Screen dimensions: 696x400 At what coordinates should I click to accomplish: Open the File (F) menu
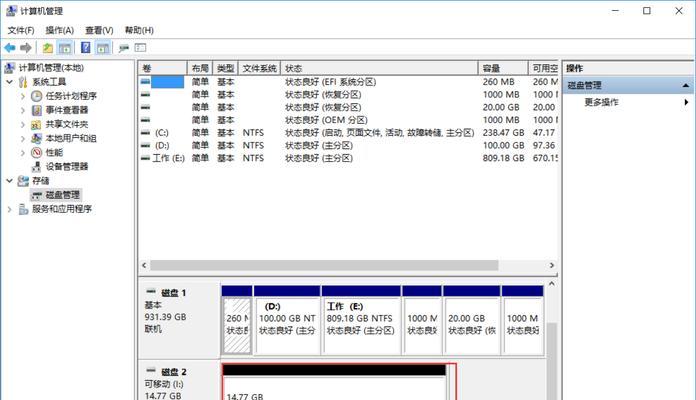21,30
